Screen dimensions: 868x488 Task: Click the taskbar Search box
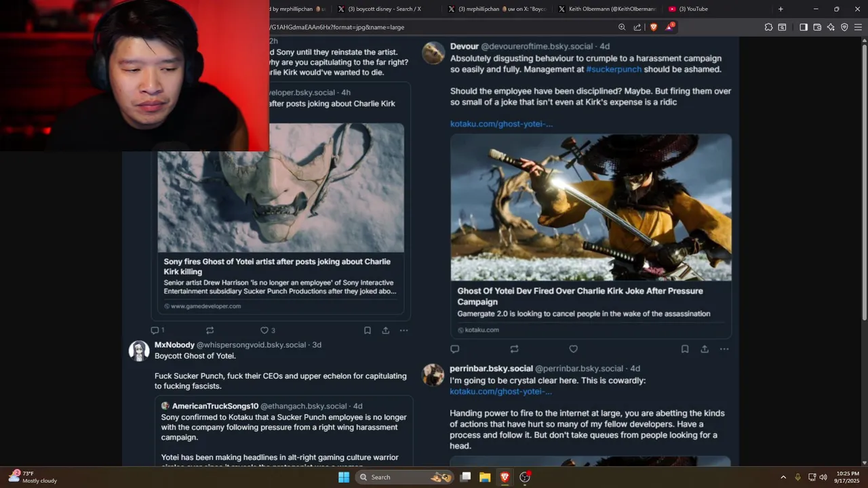coord(405,477)
